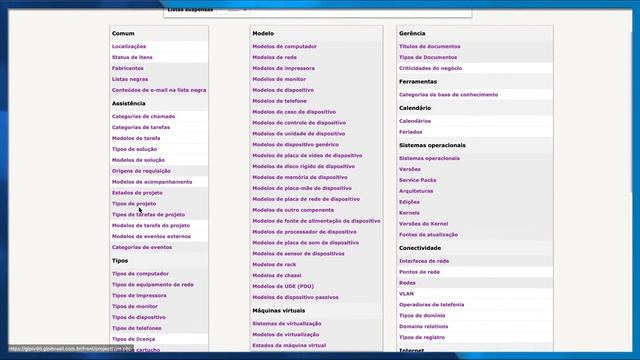Open the Fabricantes dropdown list
This screenshot has height=360, width=640.
(127, 68)
